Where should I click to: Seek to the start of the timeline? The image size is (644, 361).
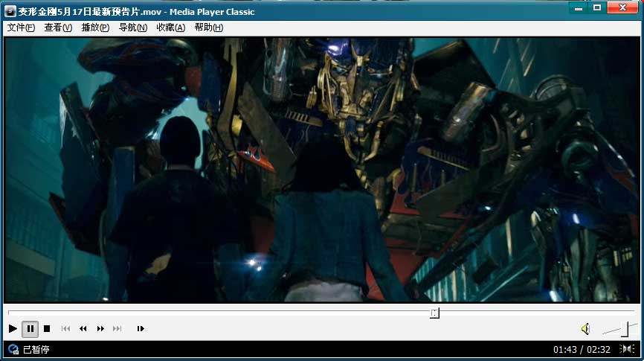click(x=10, y=313)
